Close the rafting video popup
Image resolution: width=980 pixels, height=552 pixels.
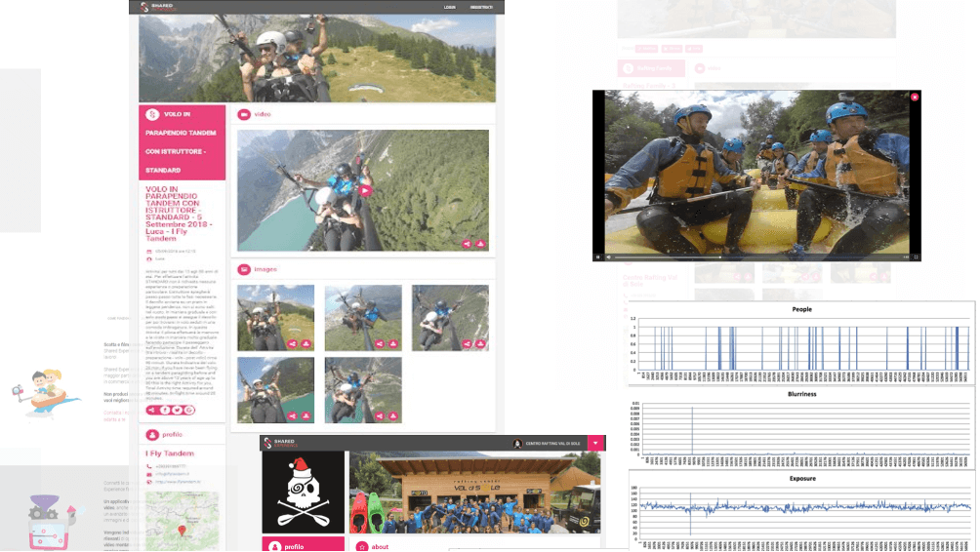pos(915,97)
